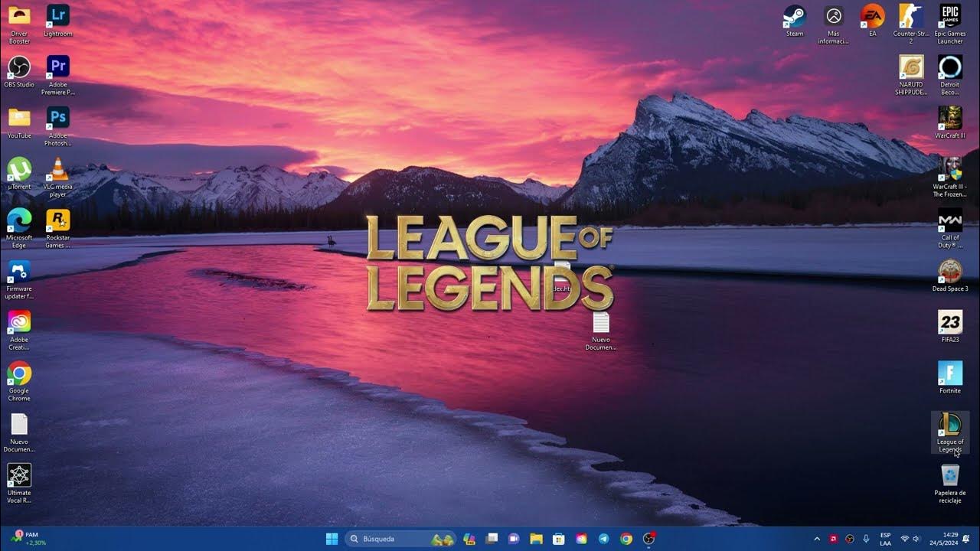Select the Lightroom desktop shortcut

[58, 21]
